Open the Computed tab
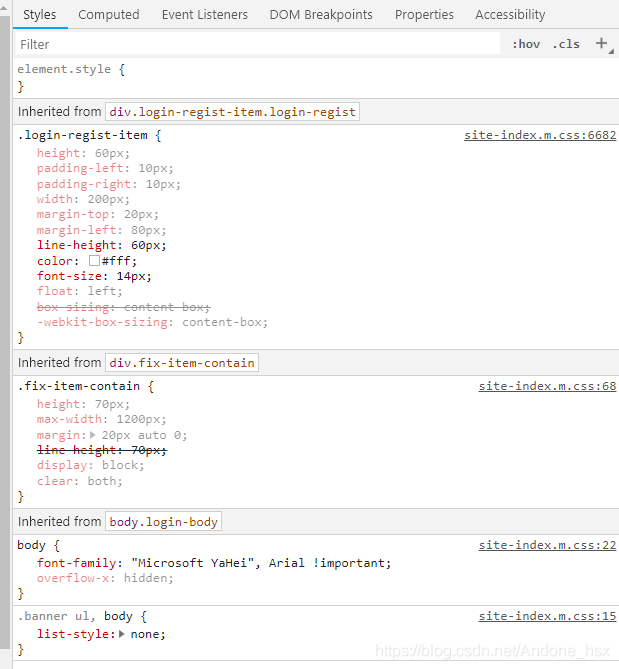 click(109, 15)
